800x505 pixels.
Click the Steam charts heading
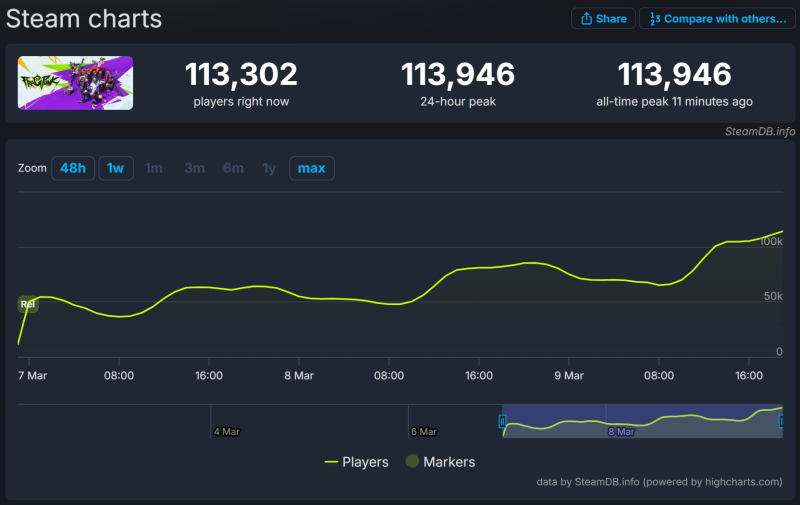coord(84,19)
